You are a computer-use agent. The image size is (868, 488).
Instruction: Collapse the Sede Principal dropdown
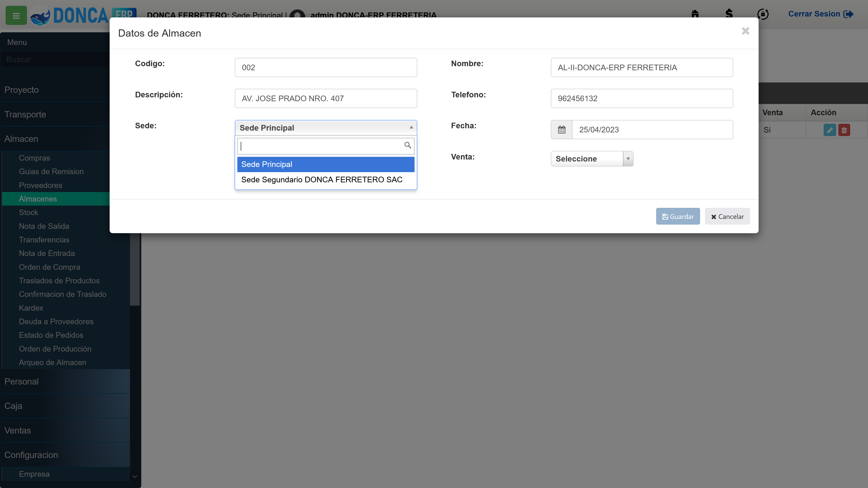click(x=325, y=128)
